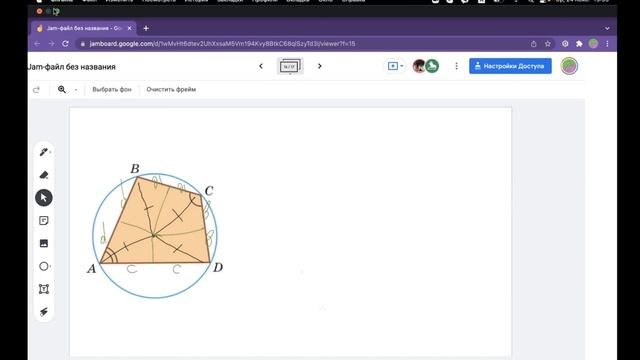Viewport: 640px width, 360px height.
Task: Click the Jam title 'Jam-файл без названия'
Action: (72, 67)
